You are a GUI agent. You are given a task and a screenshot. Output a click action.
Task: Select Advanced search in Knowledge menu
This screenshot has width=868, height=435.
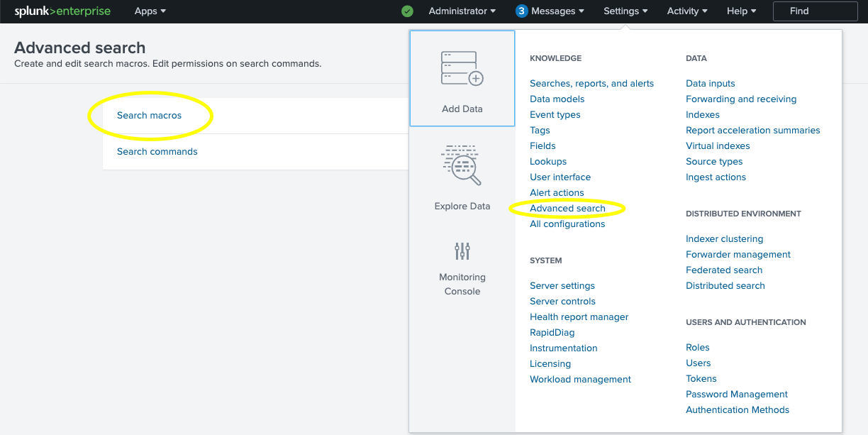[567, 208]
